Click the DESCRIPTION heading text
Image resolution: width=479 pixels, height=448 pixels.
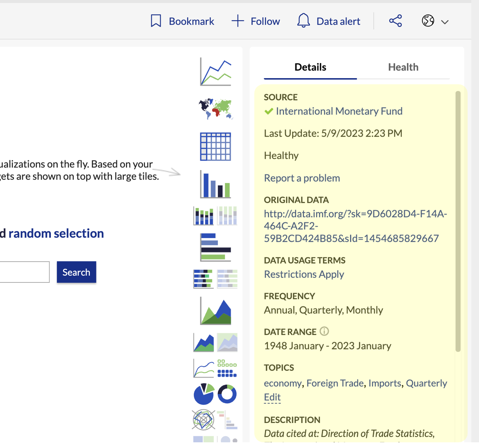[292, 420]
